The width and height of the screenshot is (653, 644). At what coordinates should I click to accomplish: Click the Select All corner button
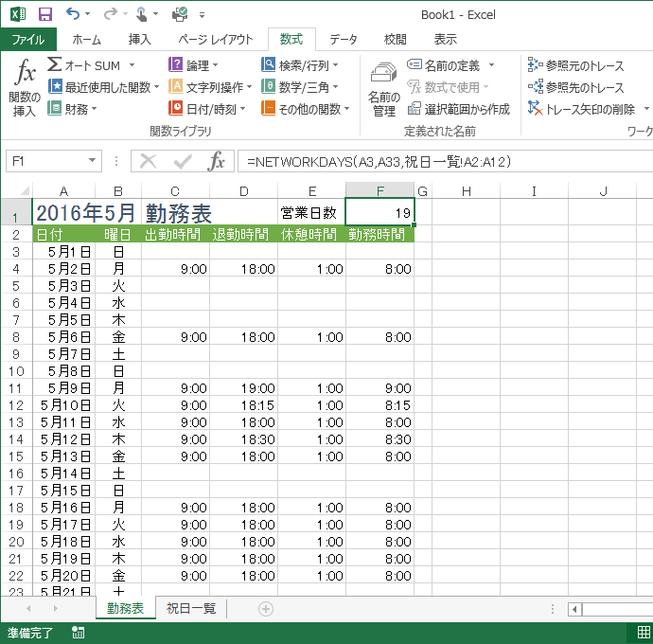pos(17,191)
